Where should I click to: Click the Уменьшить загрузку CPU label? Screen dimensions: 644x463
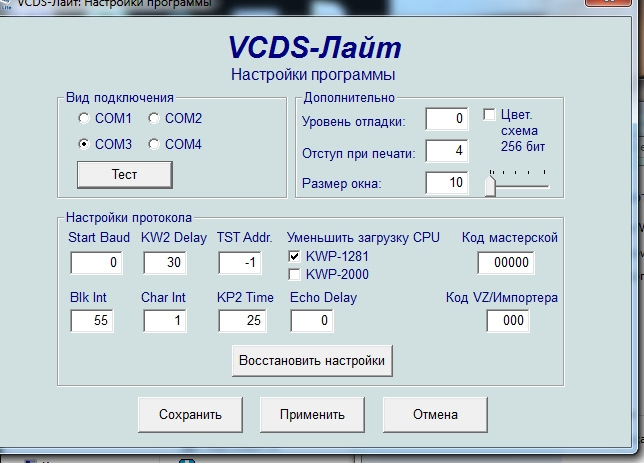363,238
